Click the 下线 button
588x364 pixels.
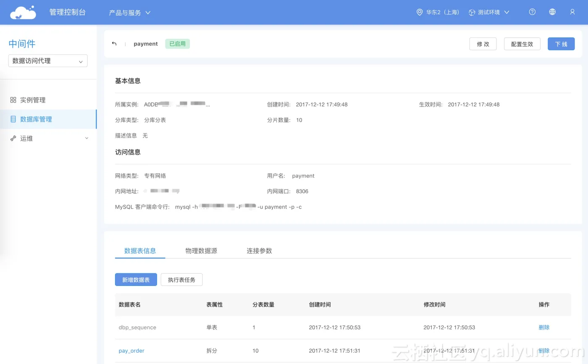561,44
